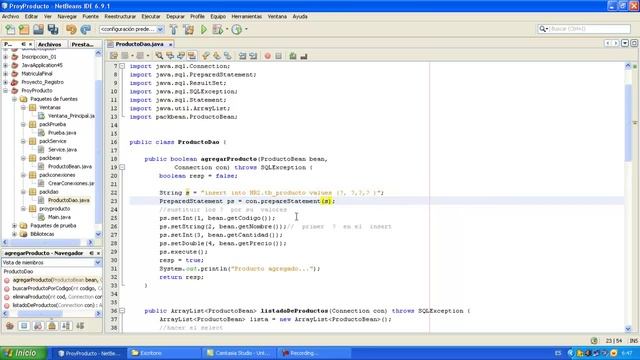Click Navigator horizontal scrollbar thumb

(x=40, y=313)
